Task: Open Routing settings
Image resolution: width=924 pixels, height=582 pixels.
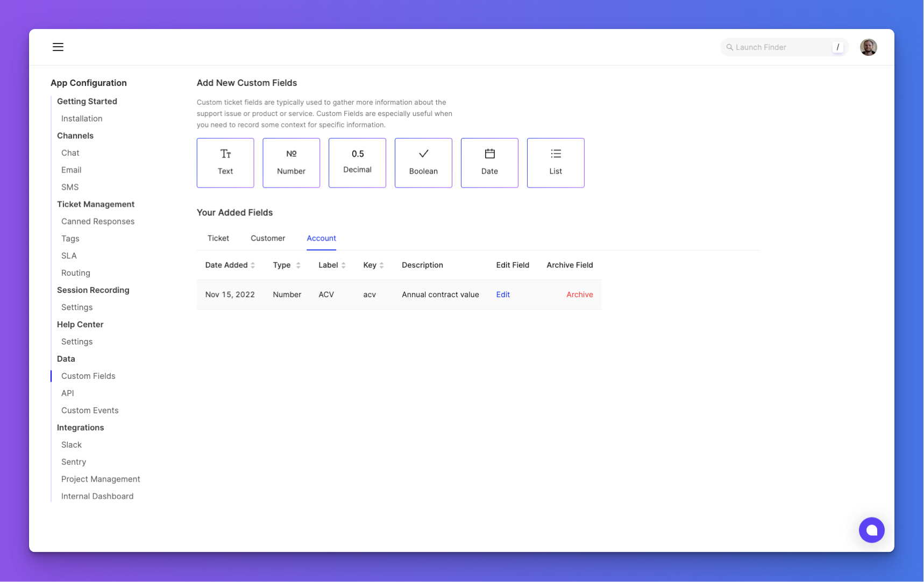Action: (x=76, y=273)
